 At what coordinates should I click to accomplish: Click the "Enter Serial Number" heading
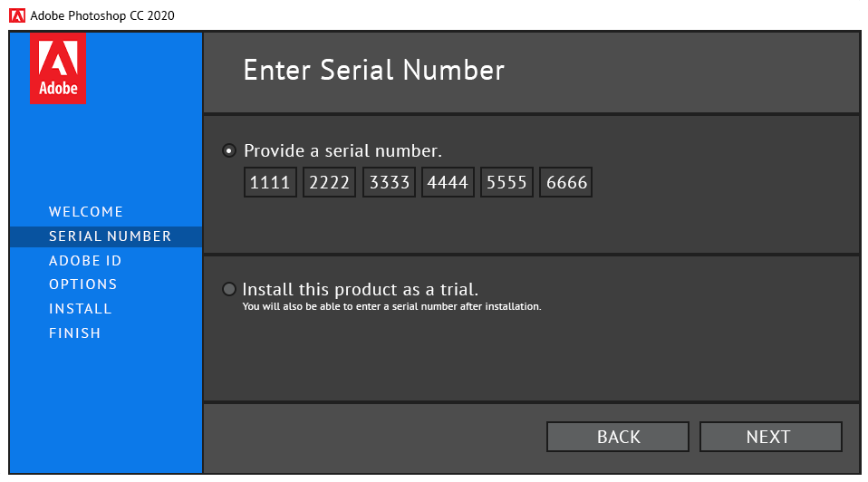(x=374, y=71)
